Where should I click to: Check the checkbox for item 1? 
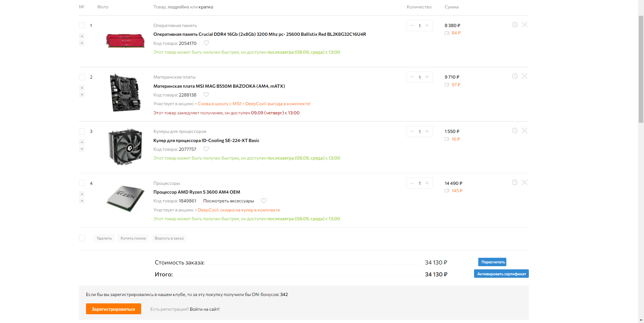coord(82,26)
